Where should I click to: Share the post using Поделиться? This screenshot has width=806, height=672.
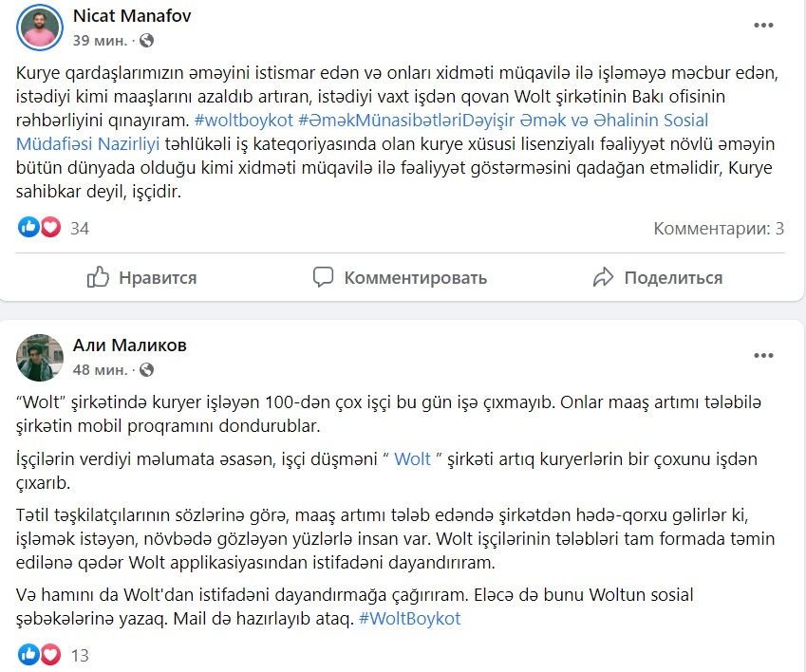658,277
